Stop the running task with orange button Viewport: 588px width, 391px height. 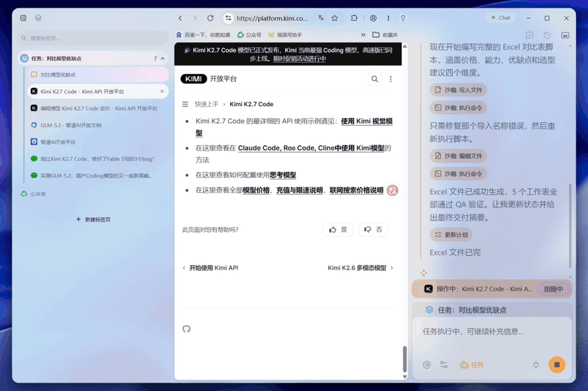pyautogui.click(x=557, y=365)
